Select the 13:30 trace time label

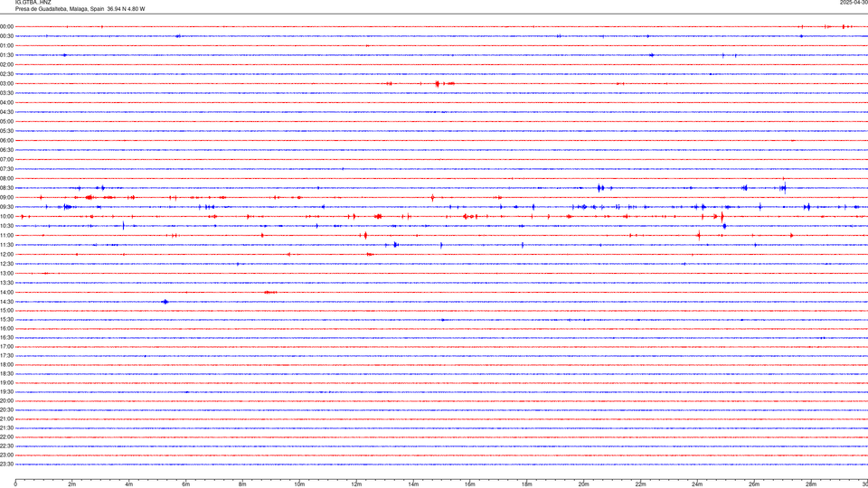[x=6, y=283]
